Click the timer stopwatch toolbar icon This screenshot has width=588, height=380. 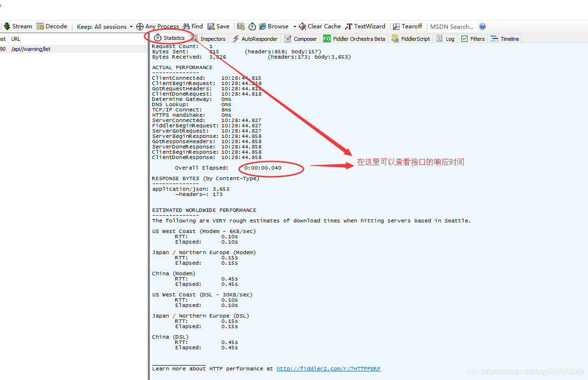click(x=252, y=26)
